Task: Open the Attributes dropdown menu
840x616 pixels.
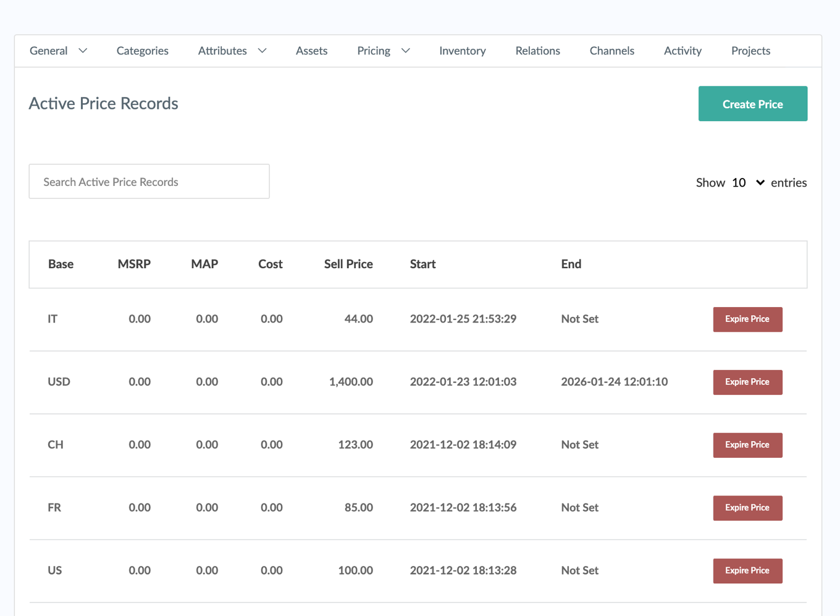Action: coord(232,51)
